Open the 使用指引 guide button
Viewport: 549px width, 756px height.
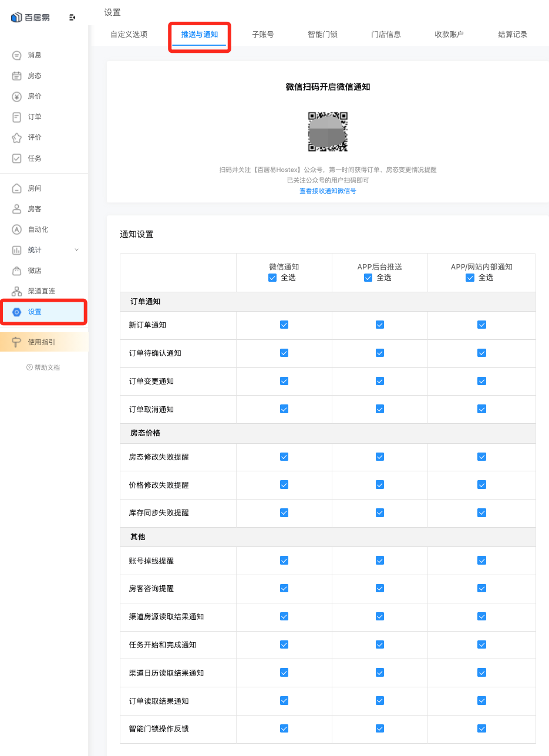click(x=44, y=342)
